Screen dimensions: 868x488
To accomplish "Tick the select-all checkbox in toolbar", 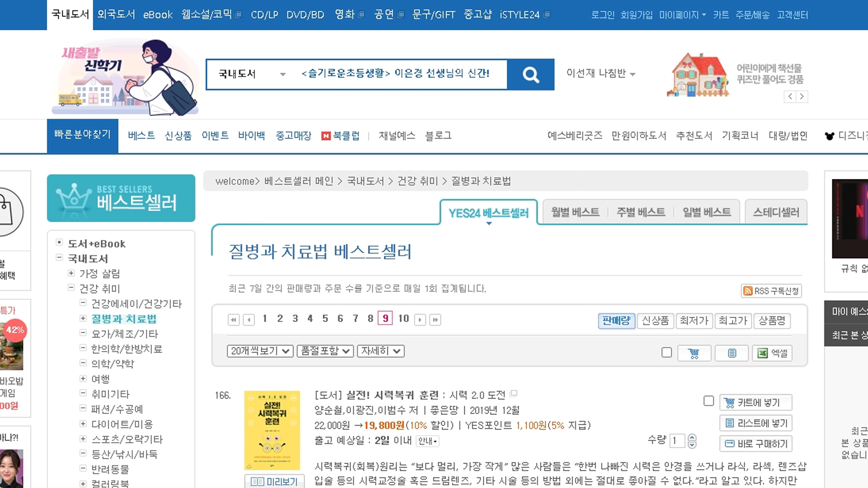I will point(666,352).
